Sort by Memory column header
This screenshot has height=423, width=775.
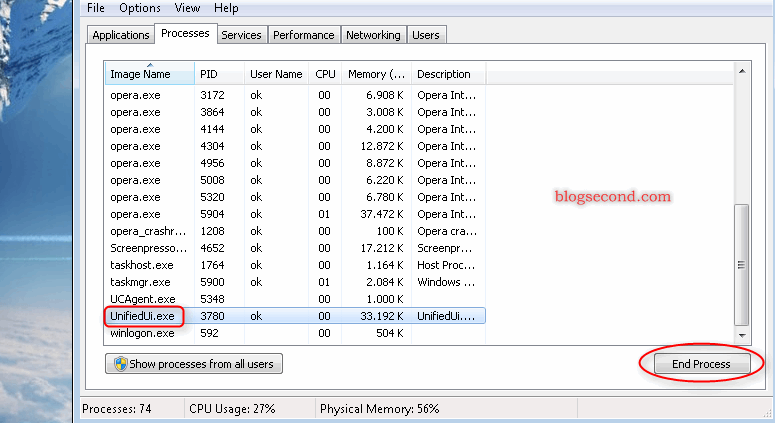pyautogui.click(x=377, y=74)
